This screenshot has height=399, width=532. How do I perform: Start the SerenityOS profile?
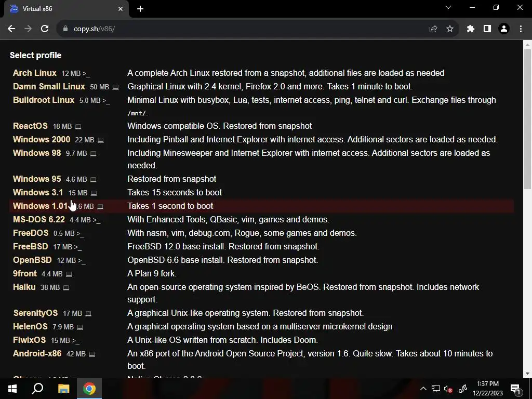[x=35, y=313]
